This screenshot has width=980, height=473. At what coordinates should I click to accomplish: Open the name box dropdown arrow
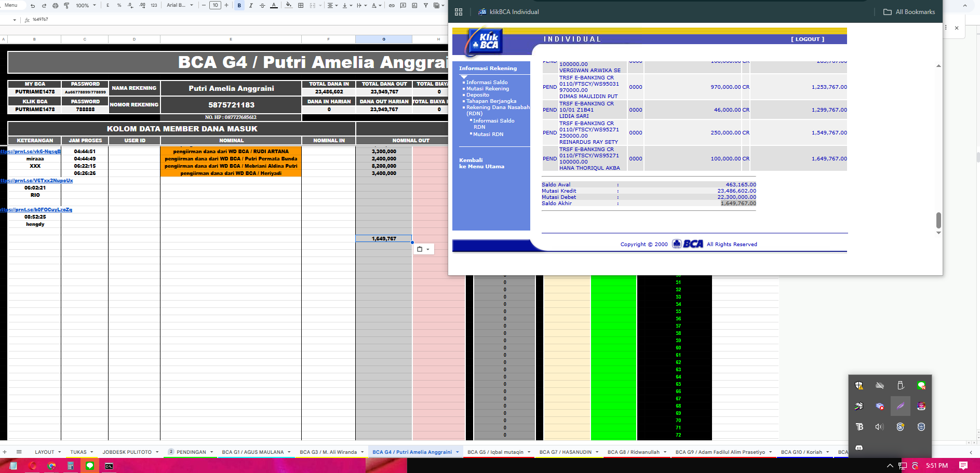click(14, 20)
